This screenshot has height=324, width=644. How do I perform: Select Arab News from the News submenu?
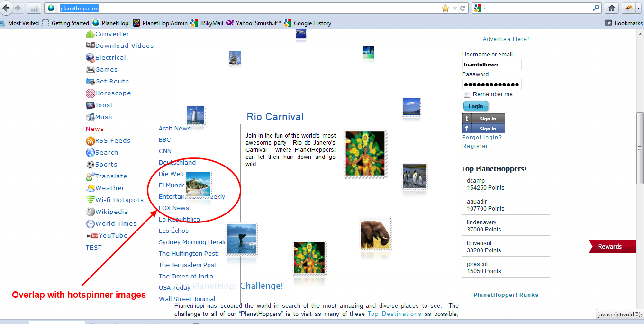(175, 129)
